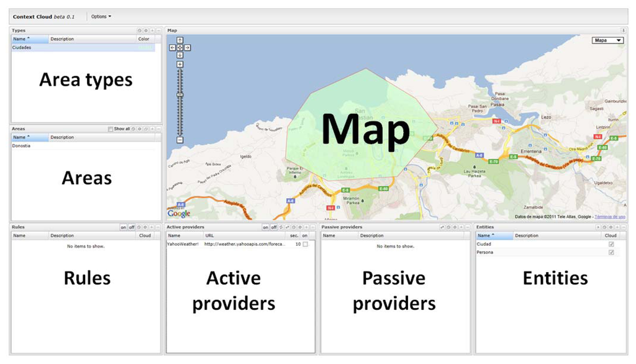Image resolution: width=636 pixels, height=364 pixels.
Task: Remove an area with the Areas panel minus icon
Action: (x=158, y=129)
